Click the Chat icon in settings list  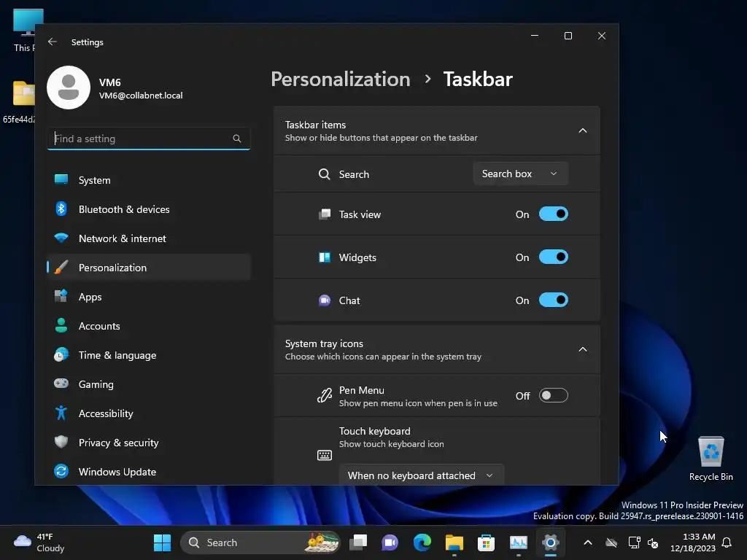click(x=325, y=300)
